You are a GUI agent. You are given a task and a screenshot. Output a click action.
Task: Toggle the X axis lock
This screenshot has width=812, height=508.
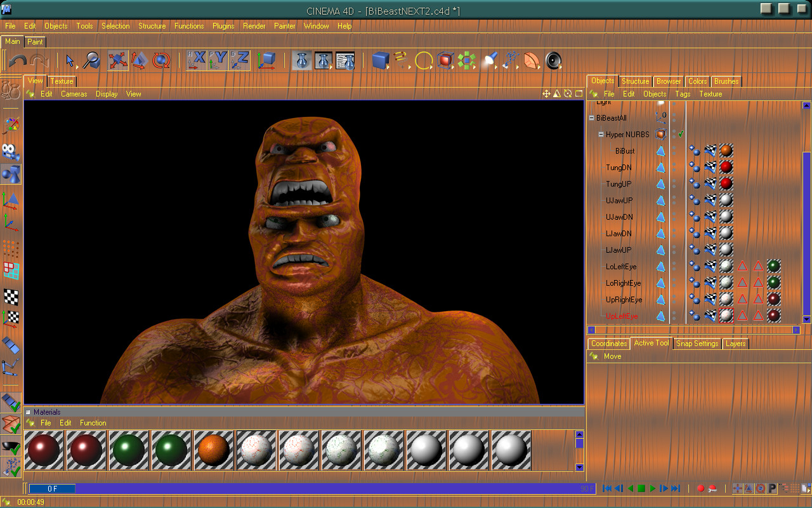coord(197,60)
